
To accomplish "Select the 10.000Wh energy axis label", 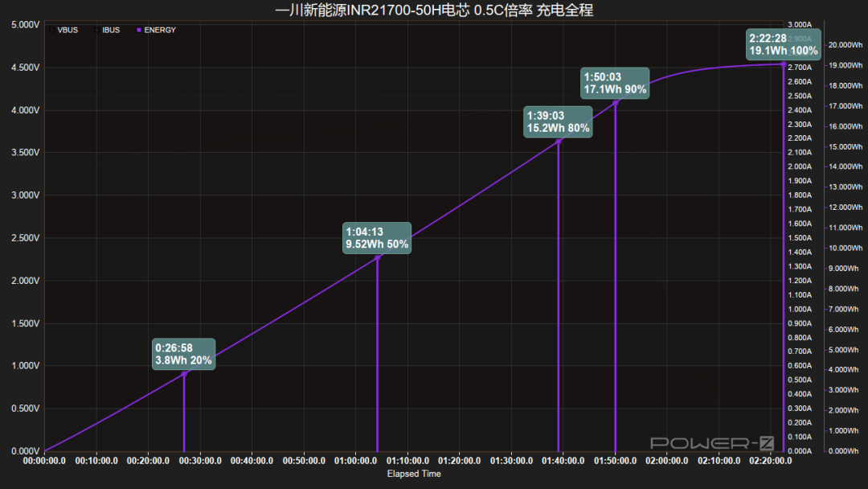I will [x=845, y=248].
